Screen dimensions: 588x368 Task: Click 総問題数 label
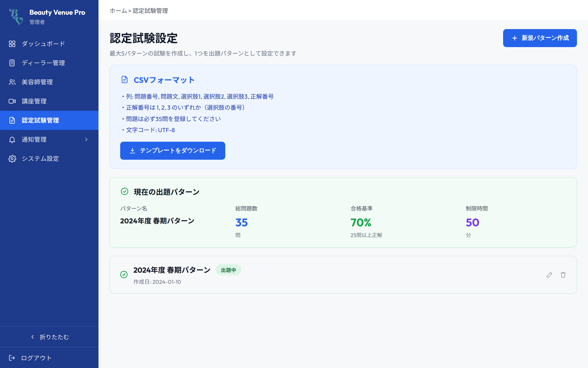coord(246,208)
